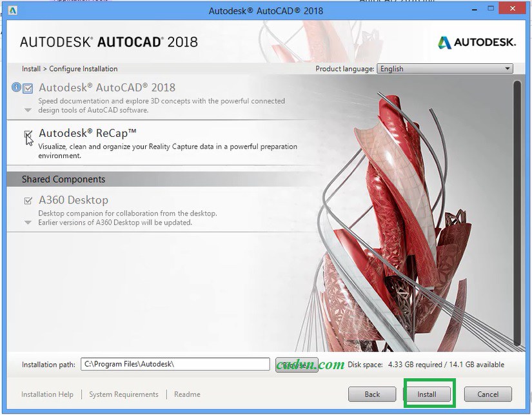Click the Autodesk AutoCAD 2018 product title
Screen dimensions: 532x415
tap(107, 88)
